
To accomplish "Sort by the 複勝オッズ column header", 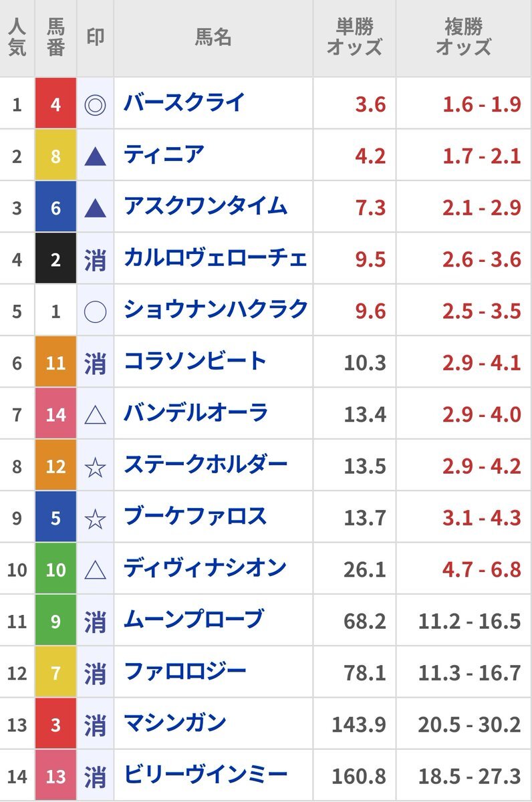I will 464,38.
